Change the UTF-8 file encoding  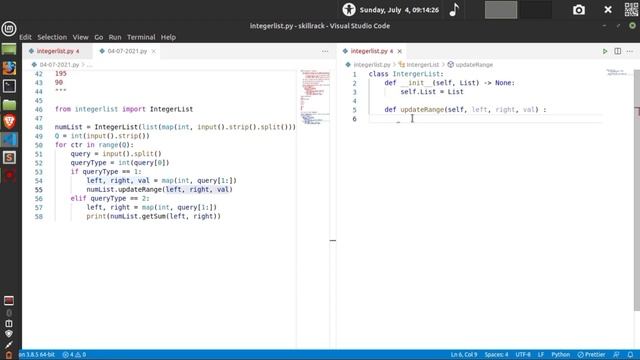point(523,355)
